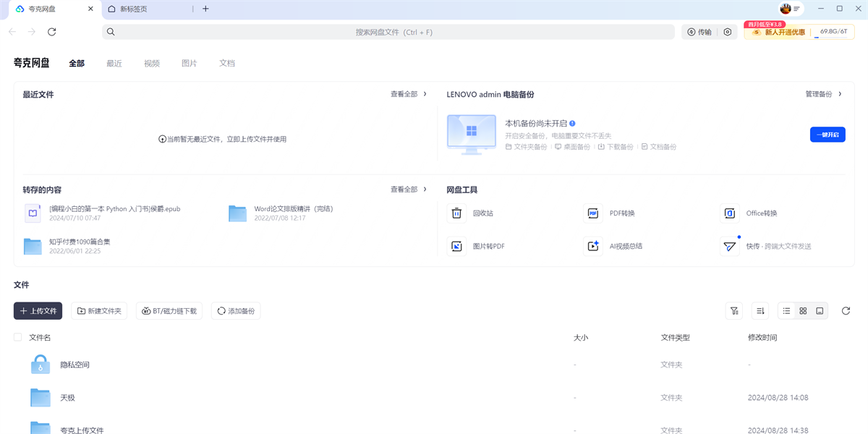Click the 上传文件 button
Image resolution: width=868 pixels, height=434 pixels.
point(38,311)
